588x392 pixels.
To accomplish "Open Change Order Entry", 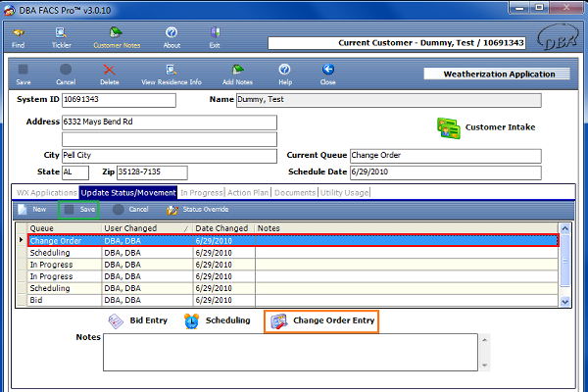I will [x=321, y=321].
